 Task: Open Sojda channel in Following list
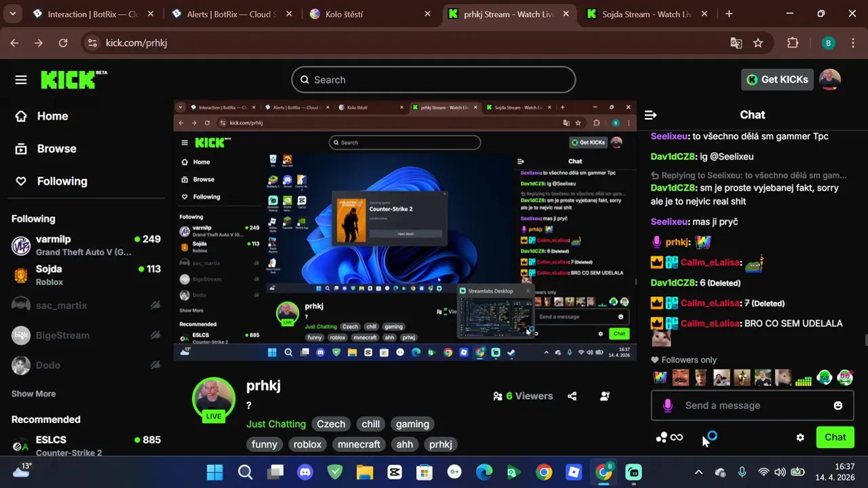coord(86,275)
